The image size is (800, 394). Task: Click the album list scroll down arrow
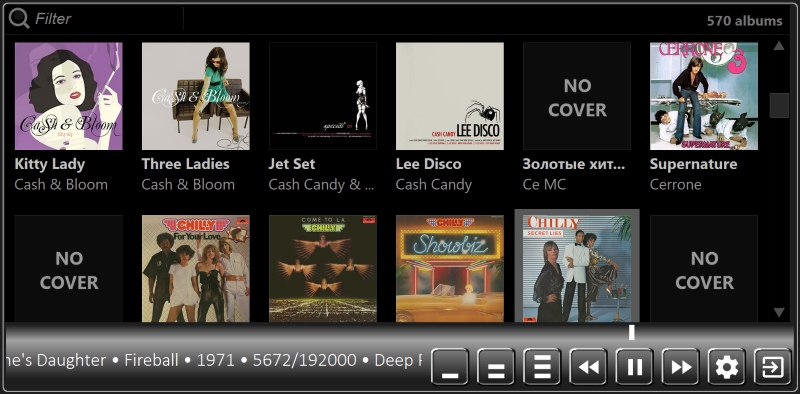(x=779, y=312)
